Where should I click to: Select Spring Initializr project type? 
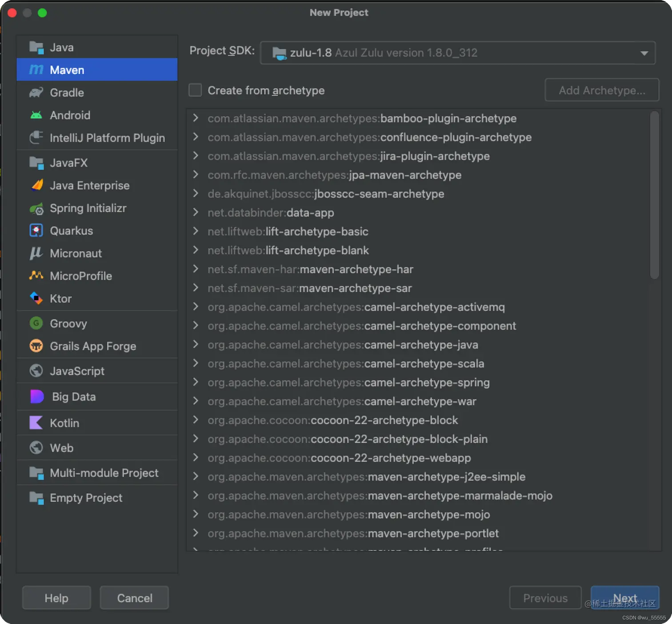point(97,208)
